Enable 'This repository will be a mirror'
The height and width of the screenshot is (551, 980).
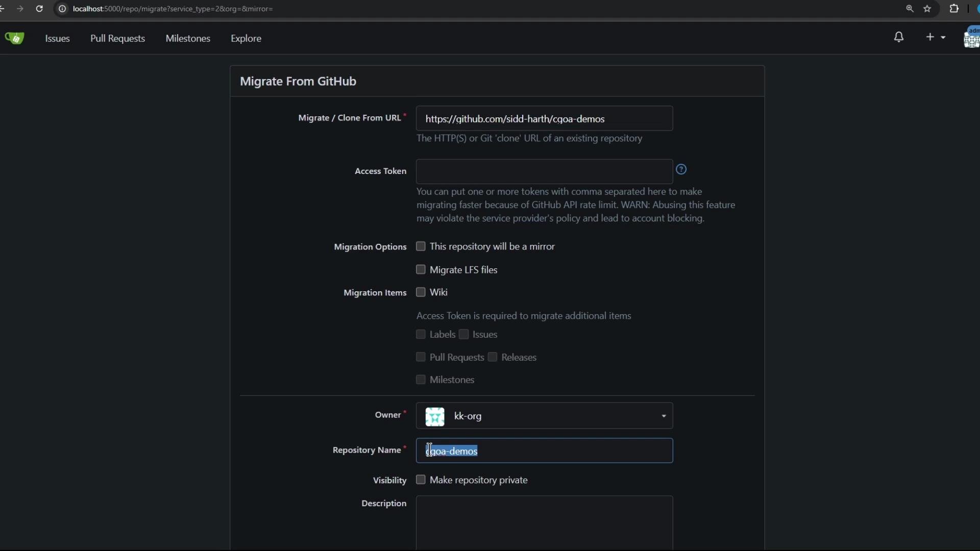(x=421, y=246)
